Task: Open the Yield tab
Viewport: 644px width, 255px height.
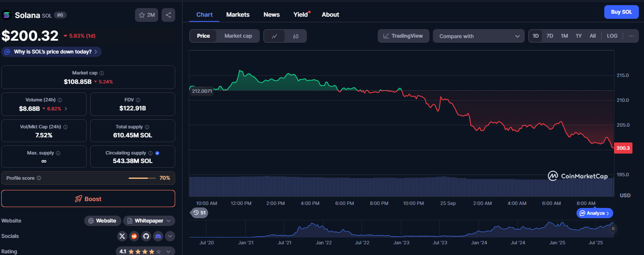Action: click(x=301, y=15)
